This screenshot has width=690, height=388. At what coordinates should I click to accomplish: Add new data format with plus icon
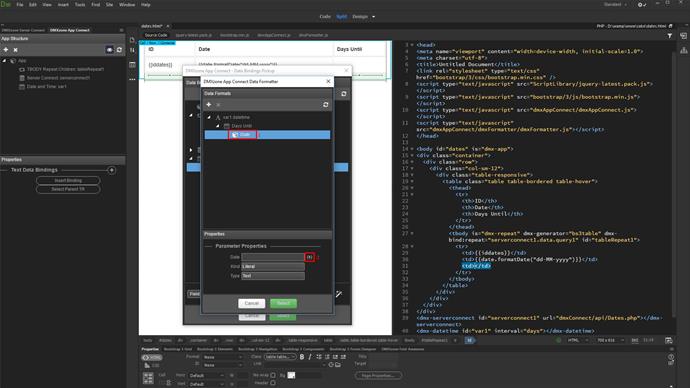[x=209, y=105]
